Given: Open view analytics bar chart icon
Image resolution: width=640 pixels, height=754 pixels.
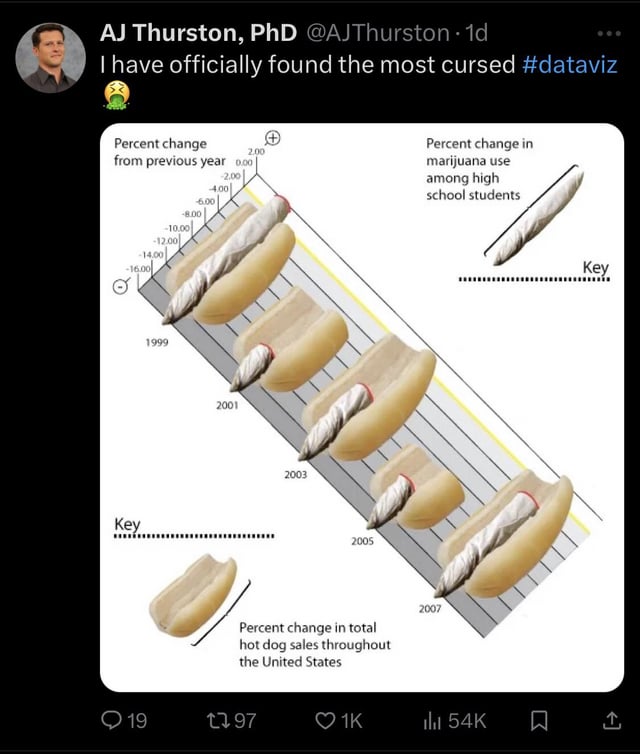Looking at the screenshot, I should (x=431, y=720).
